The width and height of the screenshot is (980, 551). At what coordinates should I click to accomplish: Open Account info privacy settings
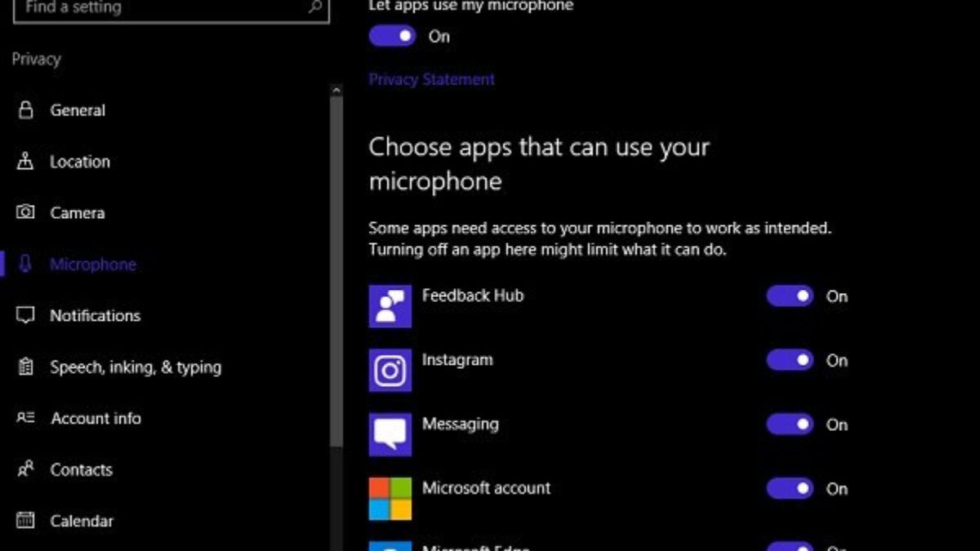(x=96, y=418)
